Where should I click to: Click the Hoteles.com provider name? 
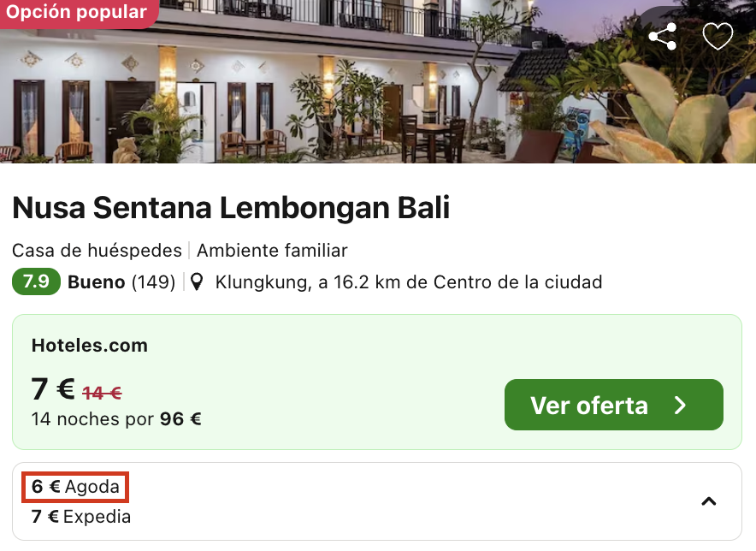pos(90,346)
